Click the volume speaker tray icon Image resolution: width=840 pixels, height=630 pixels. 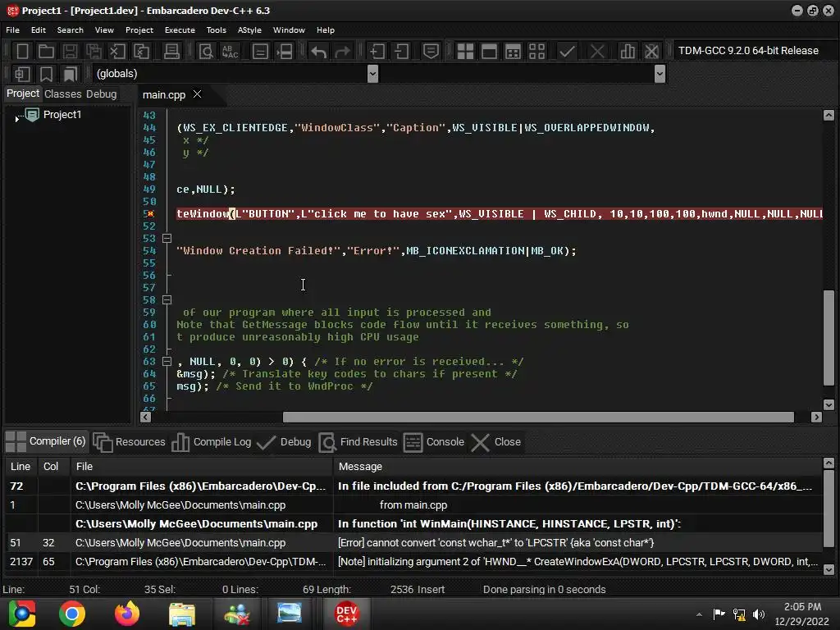coord(759,614)
